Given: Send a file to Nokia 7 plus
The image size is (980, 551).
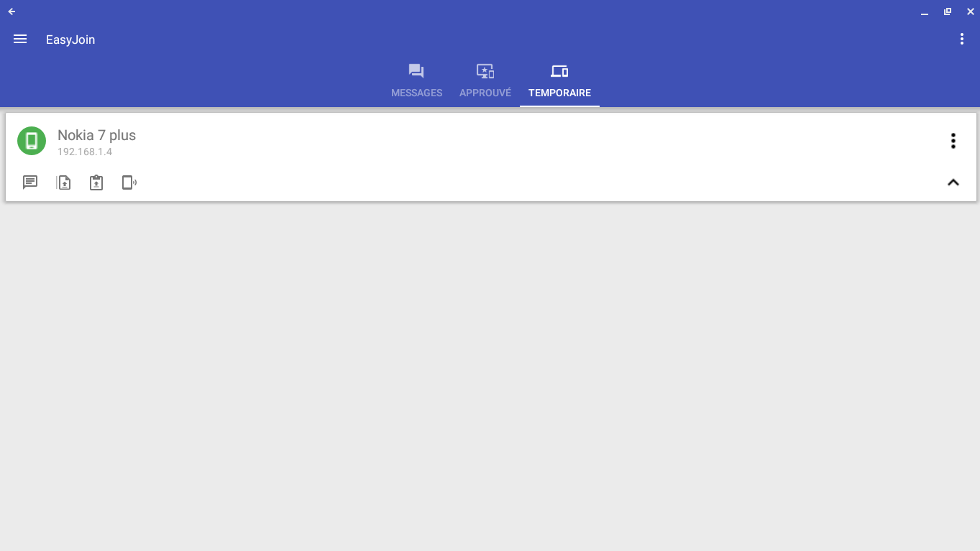Looking at the screenshot, I should point(64,182).
